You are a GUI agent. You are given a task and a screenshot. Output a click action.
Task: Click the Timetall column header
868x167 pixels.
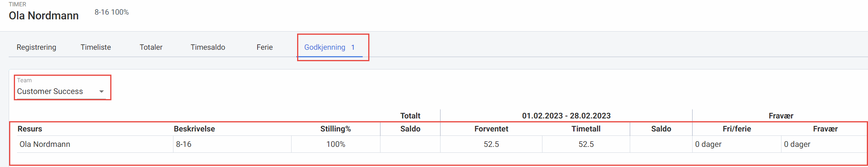pyautogui.click(x=586, y=129)
